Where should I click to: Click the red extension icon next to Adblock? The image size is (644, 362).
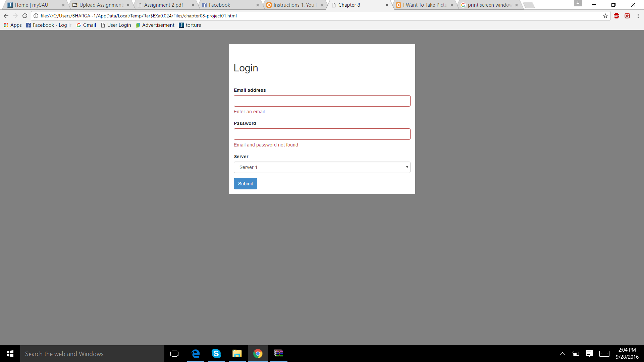627,16
